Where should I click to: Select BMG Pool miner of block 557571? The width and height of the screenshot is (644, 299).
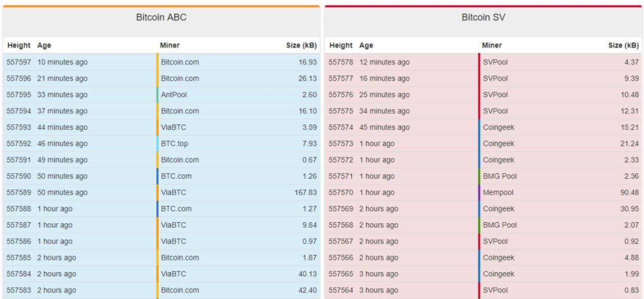[499, 176]
